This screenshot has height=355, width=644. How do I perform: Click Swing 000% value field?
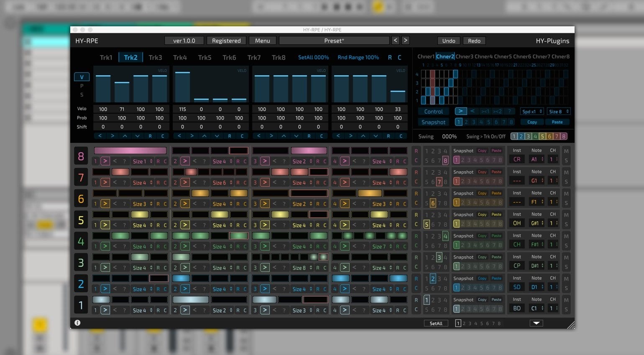click(449, 136)
